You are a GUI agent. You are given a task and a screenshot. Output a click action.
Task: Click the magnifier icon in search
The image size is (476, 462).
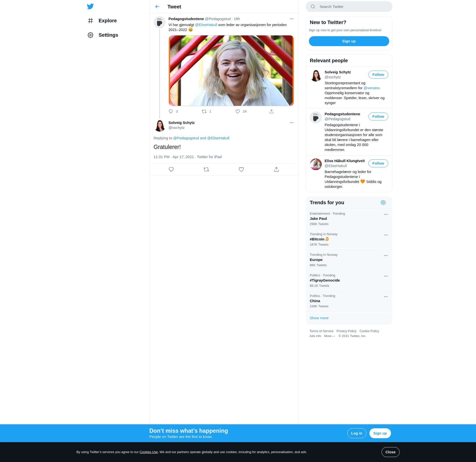click(313, 7)
